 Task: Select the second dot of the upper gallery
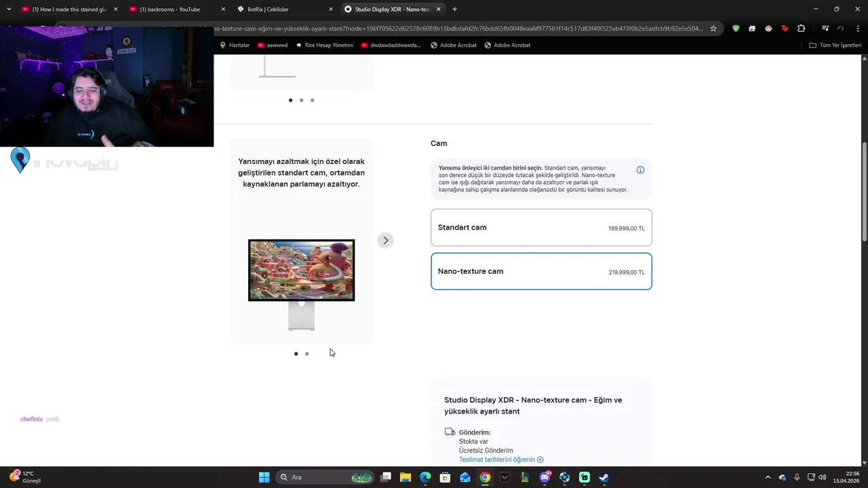click(x=302, y=100)
